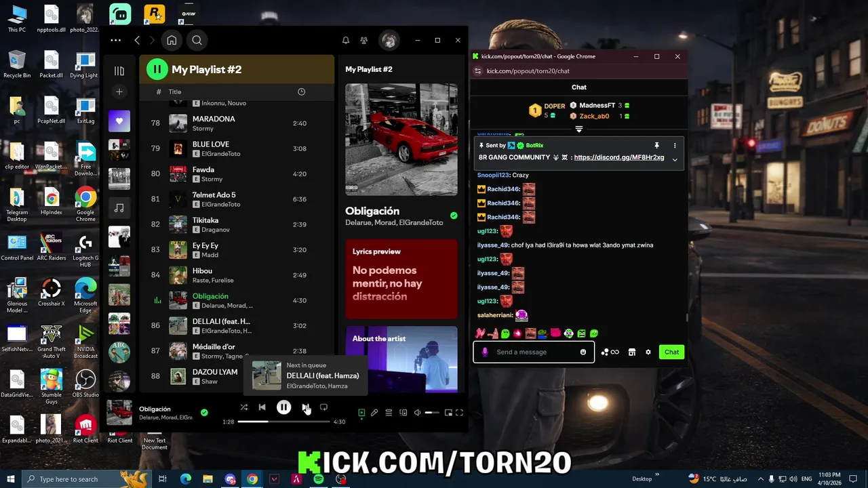Select track MARADONA by Stormy
Viewport: 868px width, 488px height.
click(x=235, y=123)
